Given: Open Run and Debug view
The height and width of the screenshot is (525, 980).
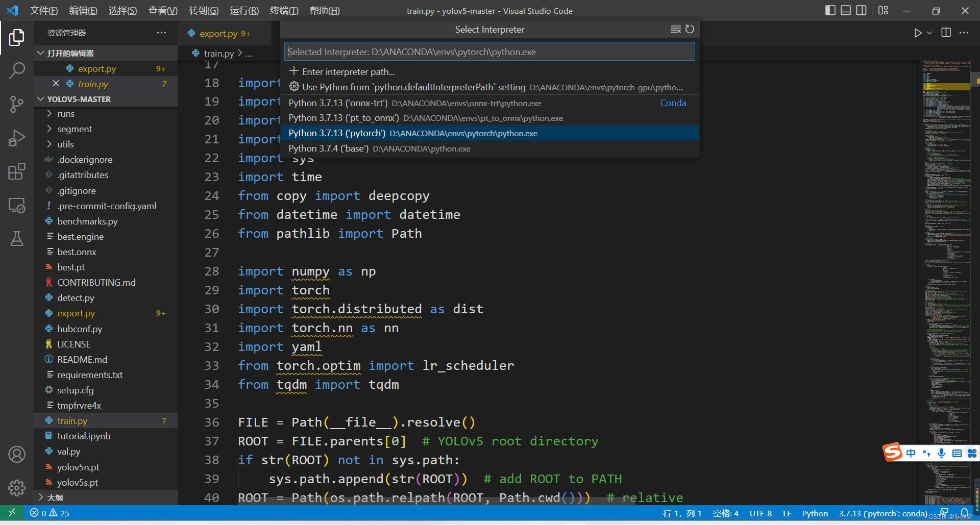Looking at the screenshot, I should (16, 138).
